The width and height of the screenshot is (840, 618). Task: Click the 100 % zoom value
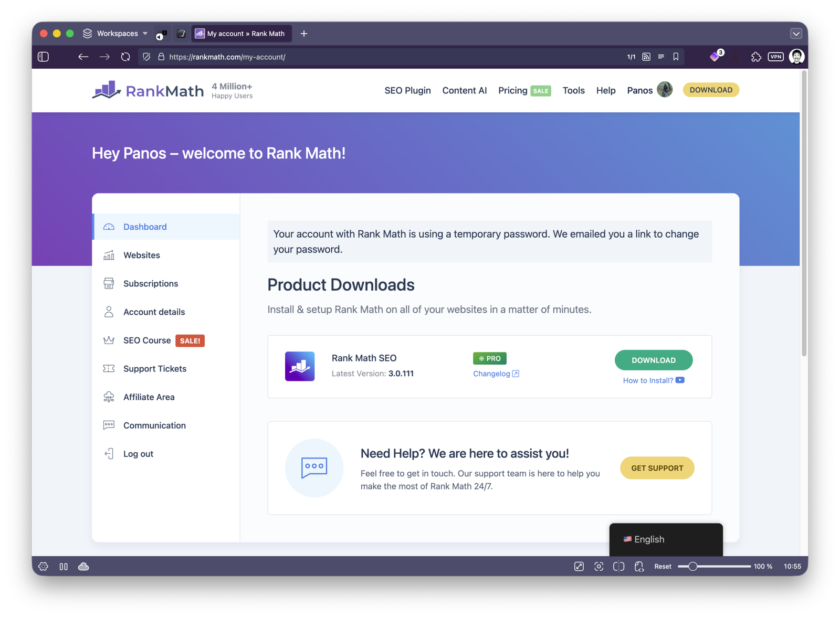click(763, 567)
